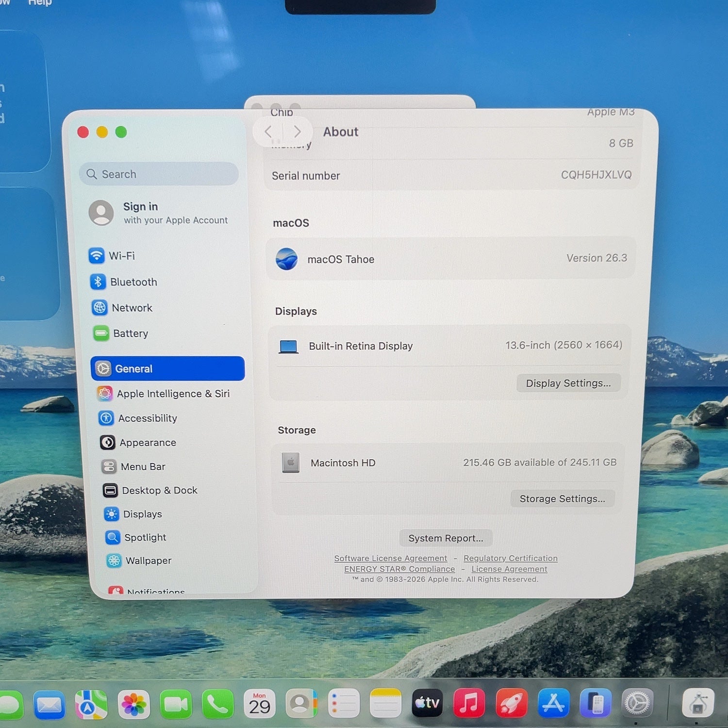Click the Displays sun icon in sidebar

click(x=111, y=514)
